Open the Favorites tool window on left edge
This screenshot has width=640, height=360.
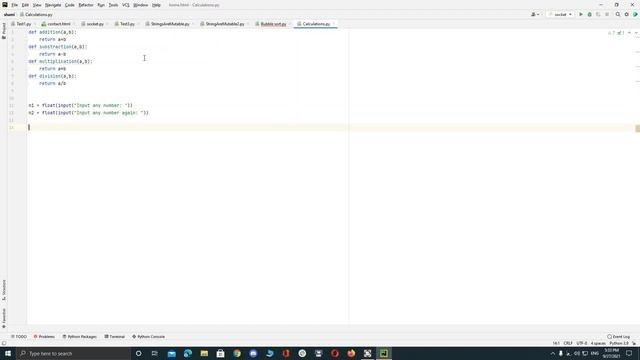tap(4, 318)
